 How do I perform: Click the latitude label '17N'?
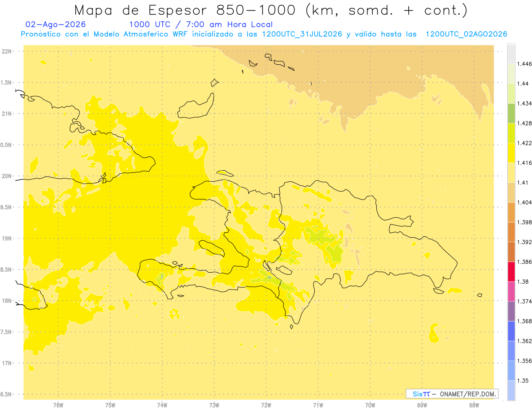click(7, 363)
